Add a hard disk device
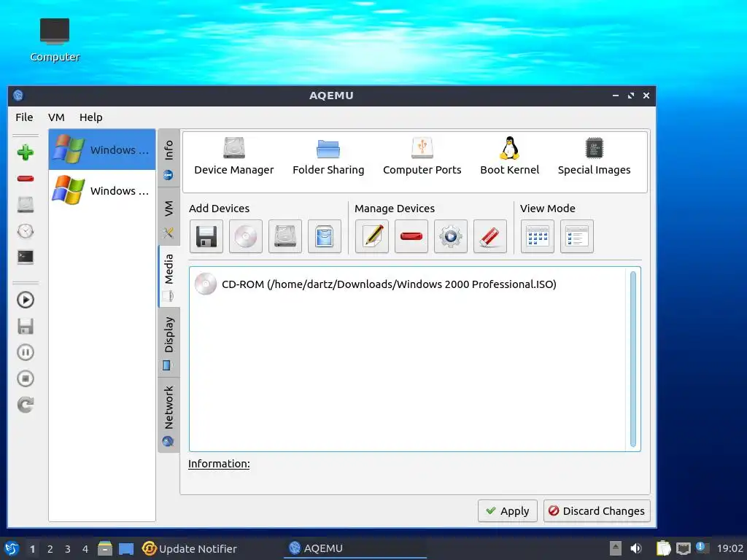This screenshot has height=560, width=747. (285, 236)
